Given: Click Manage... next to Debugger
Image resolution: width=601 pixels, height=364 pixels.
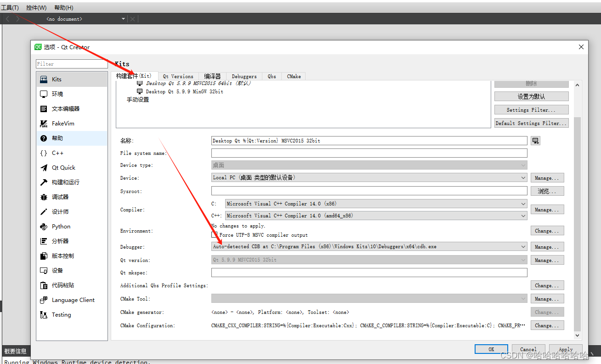Looking at the screenshot, I should [x=547, y=247].
